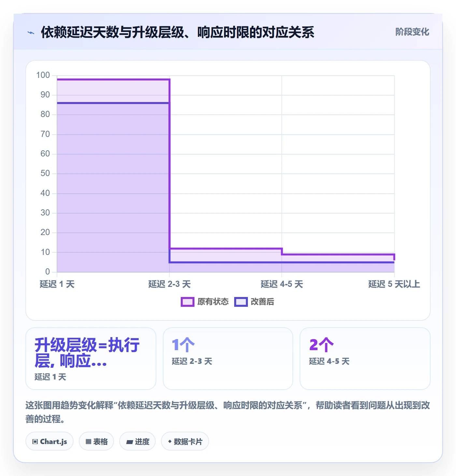The image size is (456, 476).
Task: Click the chart title 依赖延迟天数与升级层级
Action: pyautogui.click(x=178, y=32)
